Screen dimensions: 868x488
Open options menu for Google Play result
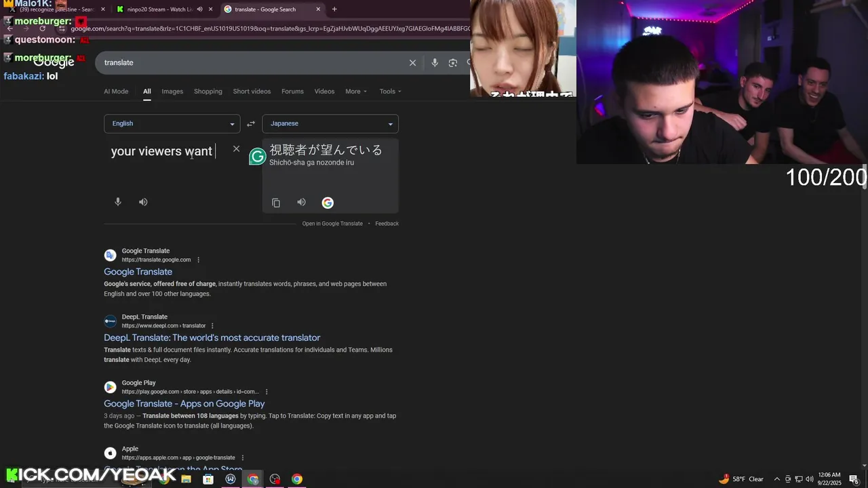pyautogui.click(x=267, y=392)
